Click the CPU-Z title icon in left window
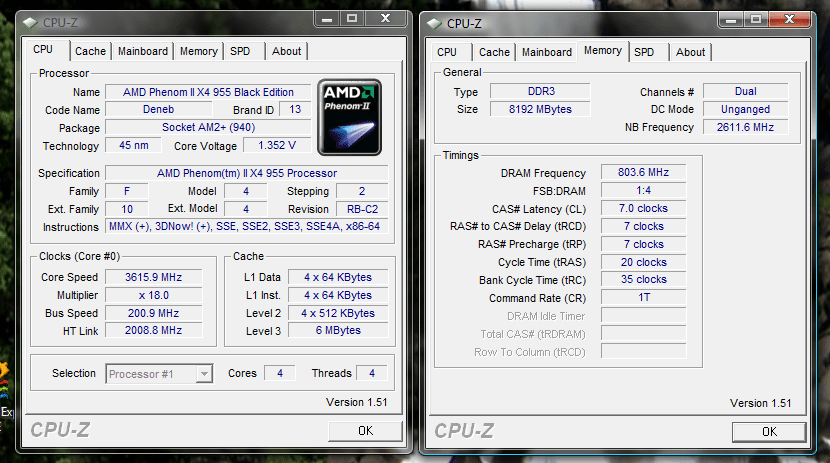The width and height of the screenshot is (830, 463). click(31, 23)
